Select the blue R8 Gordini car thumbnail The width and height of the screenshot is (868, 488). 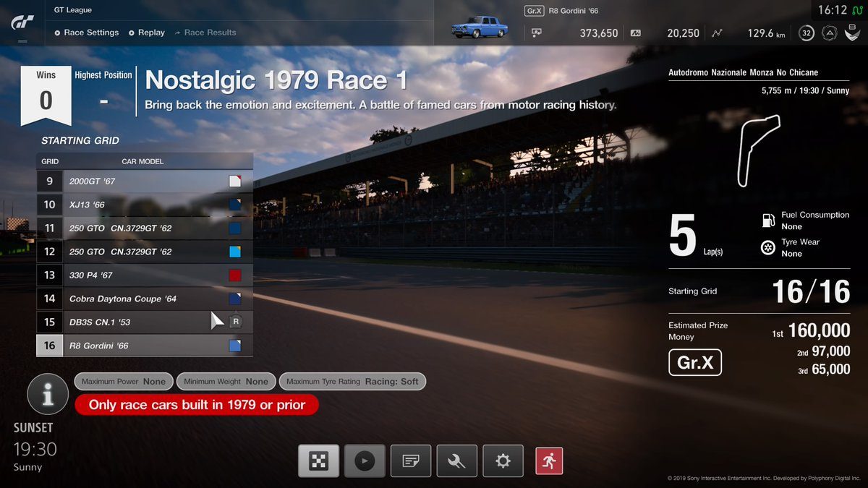point(480,26)
